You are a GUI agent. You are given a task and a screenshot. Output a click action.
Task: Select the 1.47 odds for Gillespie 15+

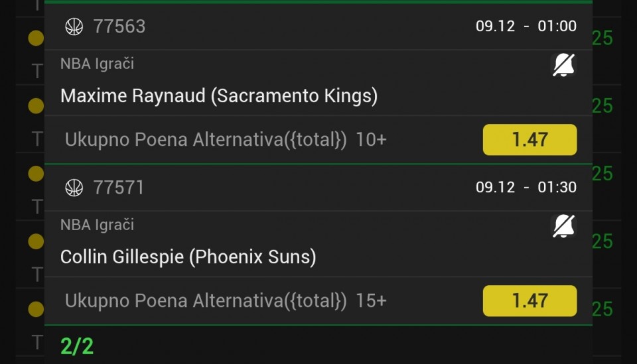tap(530, 301)
